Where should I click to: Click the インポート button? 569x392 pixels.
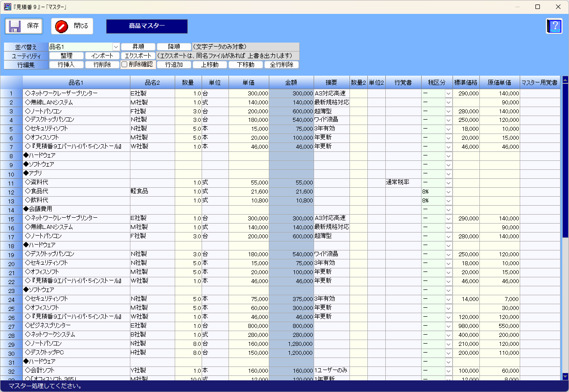[102, 56]
